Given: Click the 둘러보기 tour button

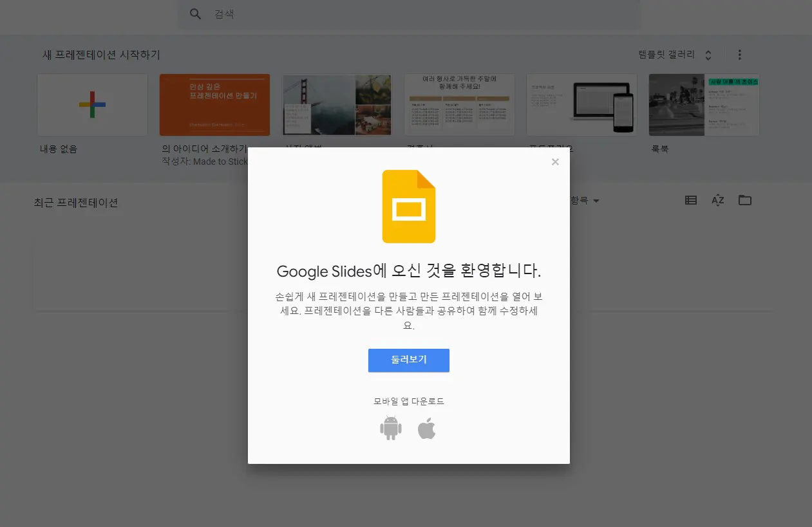Looking at the screenshot, I should point(409,360).
